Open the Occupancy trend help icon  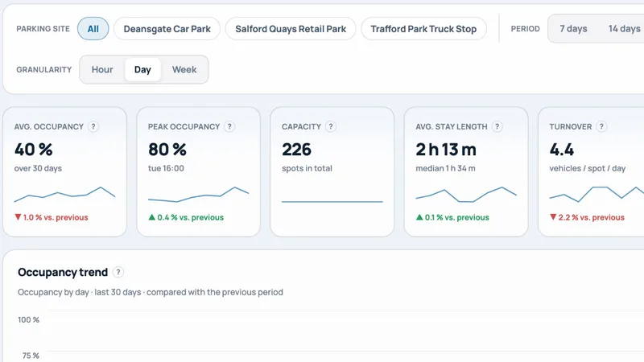pos(118,272)
